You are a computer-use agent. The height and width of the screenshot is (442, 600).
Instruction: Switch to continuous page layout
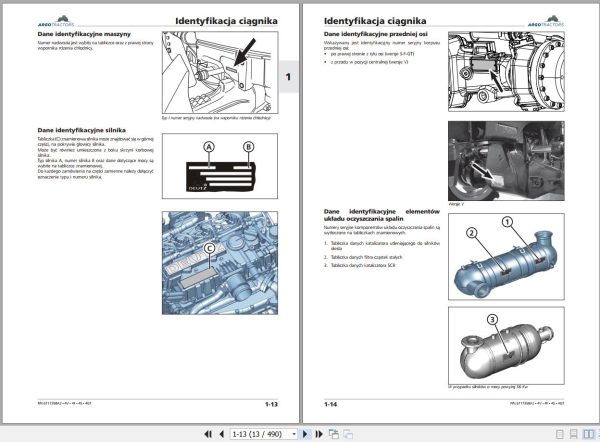[x=573, y=434]
